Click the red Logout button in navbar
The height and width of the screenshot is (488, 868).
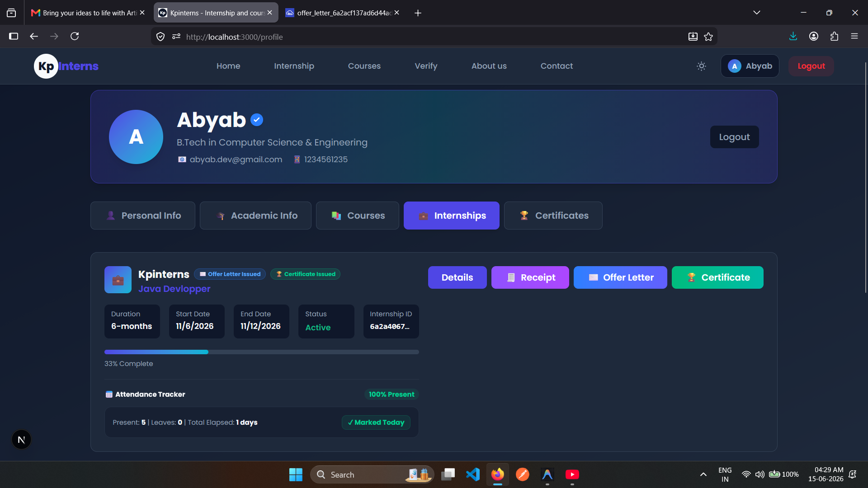coord(811,66)
